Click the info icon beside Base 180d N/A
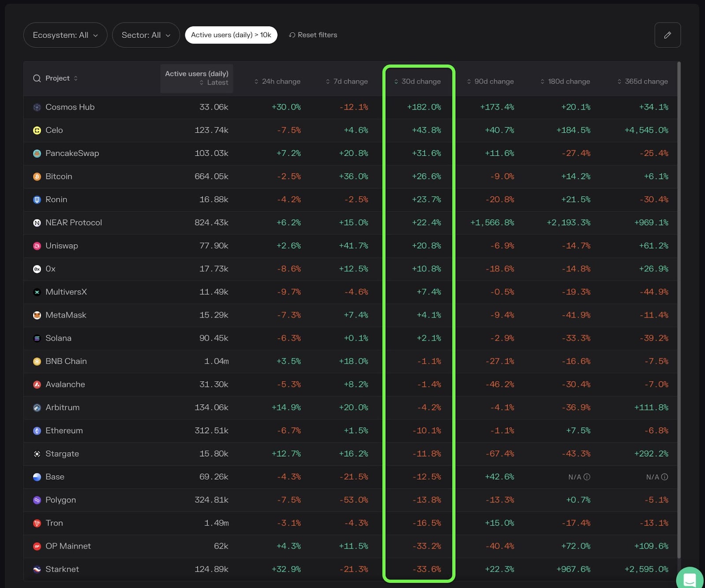The height and width of the screenshot is (588, 705). (x=587, y=477)
